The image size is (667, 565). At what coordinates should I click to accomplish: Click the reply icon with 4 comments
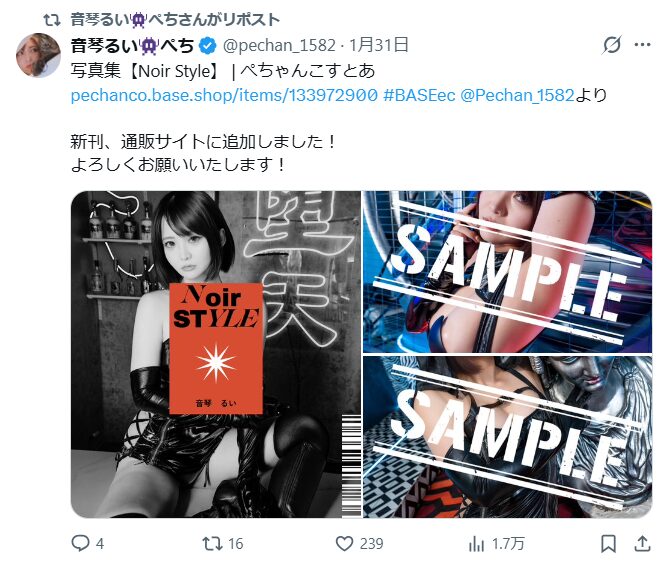(x=80, y=543)
